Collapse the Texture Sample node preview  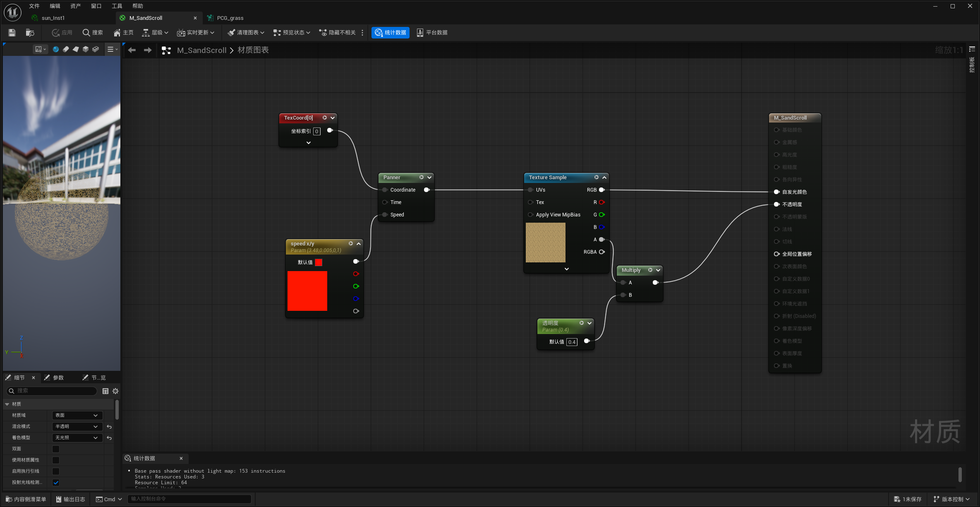(x=604, y=177)
